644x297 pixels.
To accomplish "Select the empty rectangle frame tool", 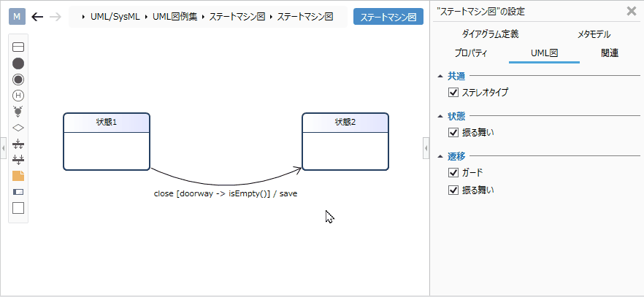I will (18, 208).
